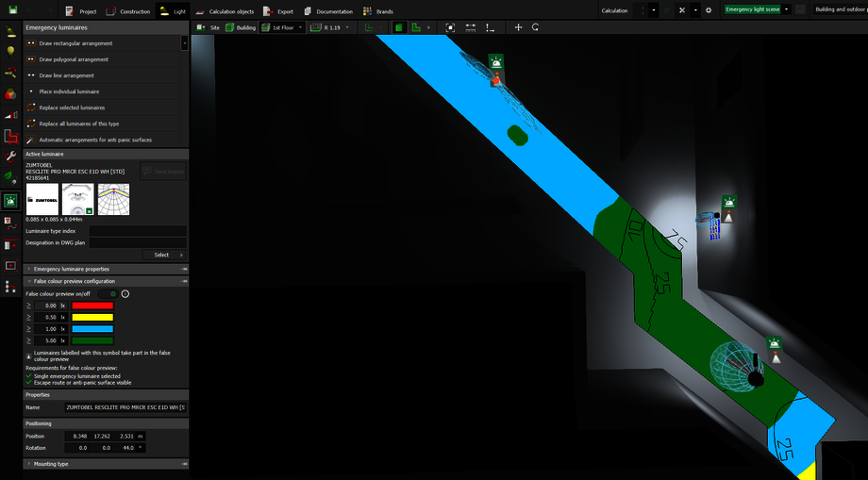
Task: Click the rotate view icon
Action: [x=535, y=27]
